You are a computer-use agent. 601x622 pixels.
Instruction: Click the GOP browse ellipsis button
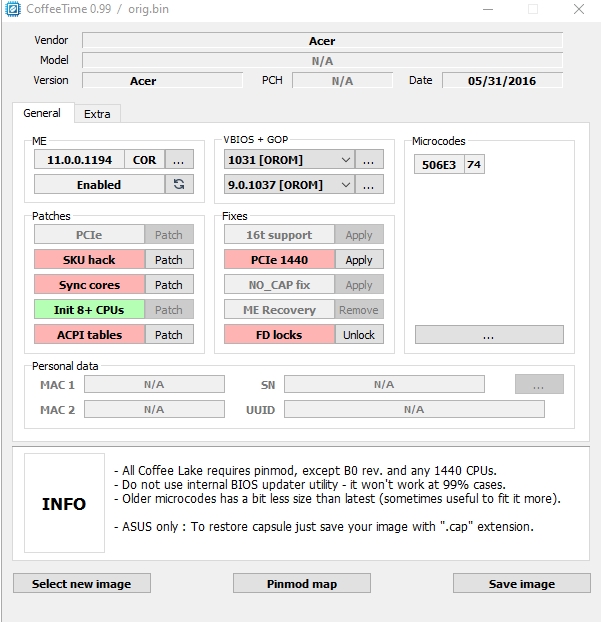(x=369, y=184)
